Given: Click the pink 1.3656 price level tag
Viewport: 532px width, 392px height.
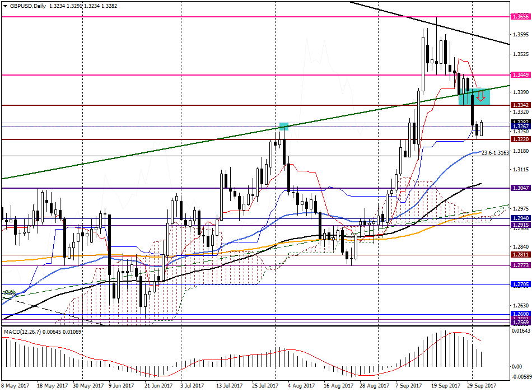Looking at the screenshot, I should [x=520, y=17].
